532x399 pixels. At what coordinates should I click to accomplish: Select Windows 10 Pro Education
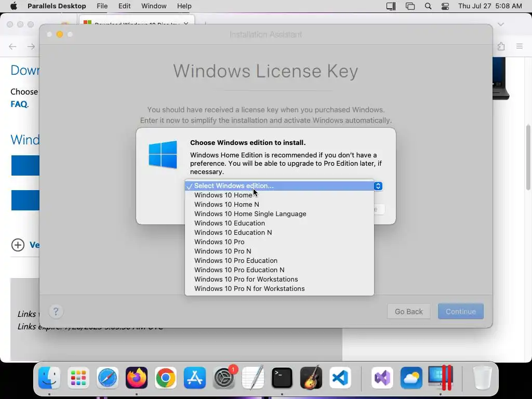tap(279, 261)
